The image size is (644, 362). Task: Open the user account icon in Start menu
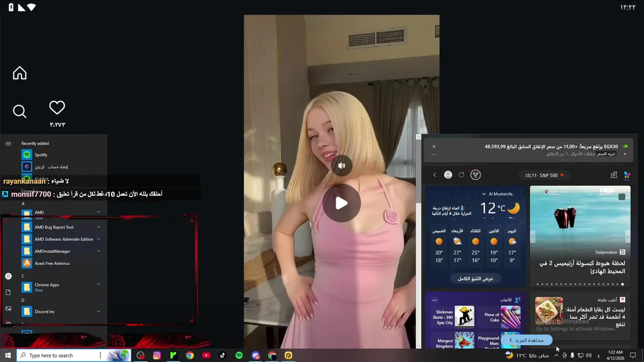pos(8,276)
